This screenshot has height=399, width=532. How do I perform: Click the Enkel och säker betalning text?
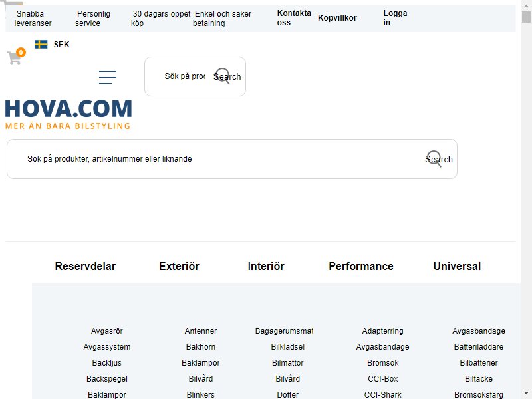(222, 19)
